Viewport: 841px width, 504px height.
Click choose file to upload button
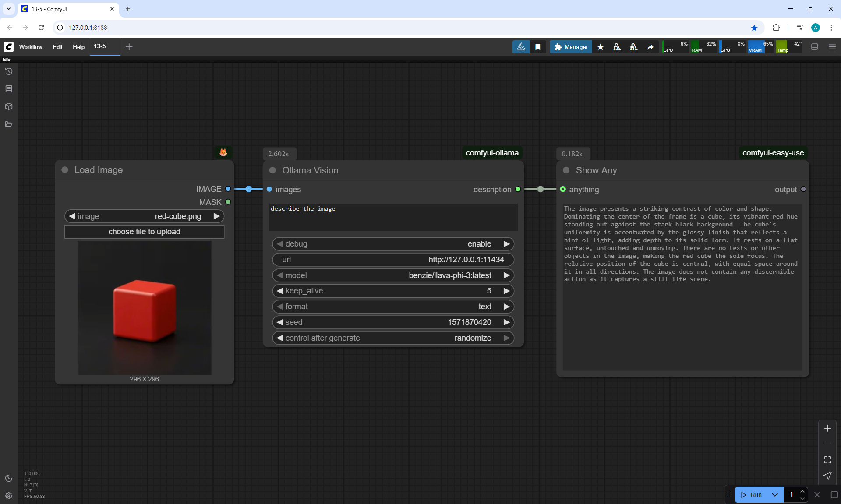pyautogui.click(x=144, y=232)
